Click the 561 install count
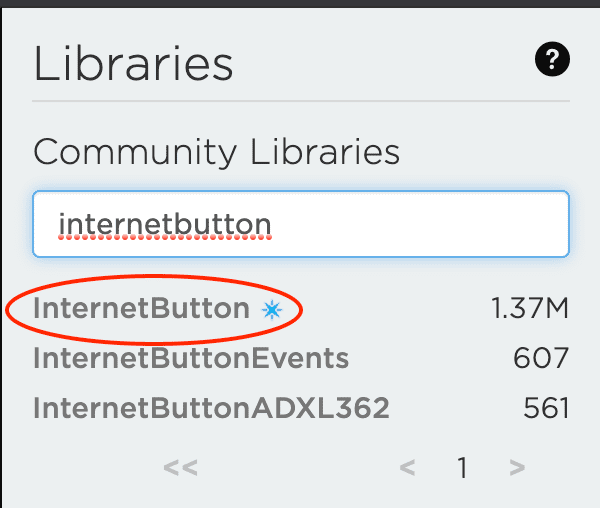 [x=546, y=408]
